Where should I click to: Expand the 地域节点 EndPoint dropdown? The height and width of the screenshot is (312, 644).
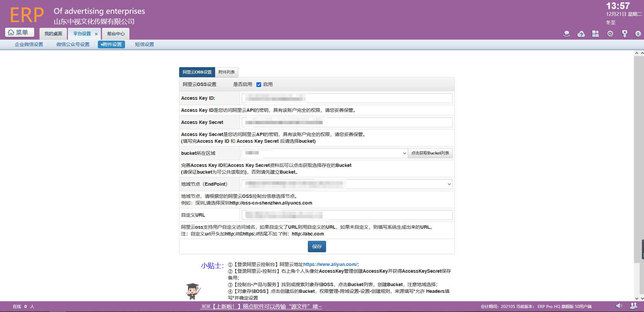(347, 184)
